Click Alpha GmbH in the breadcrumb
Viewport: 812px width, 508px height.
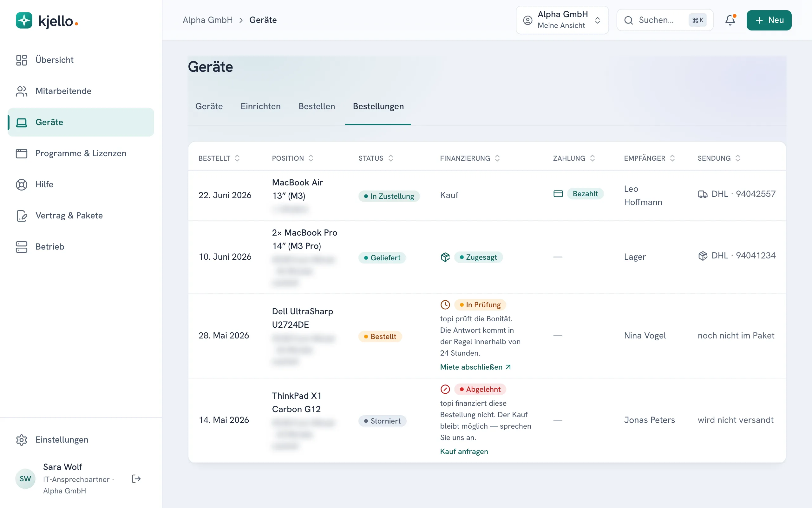(x=208, y=20)
